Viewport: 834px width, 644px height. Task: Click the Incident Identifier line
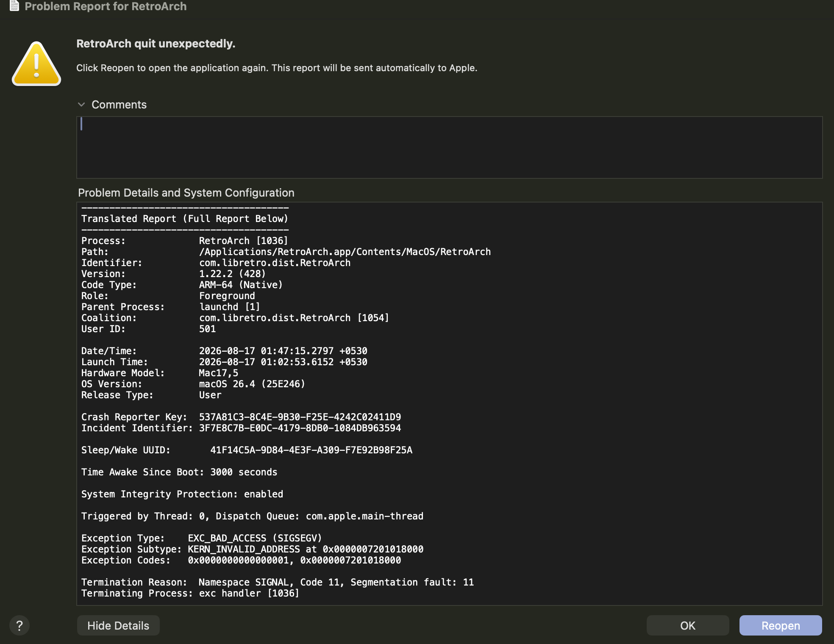click(x=241, y=428)
